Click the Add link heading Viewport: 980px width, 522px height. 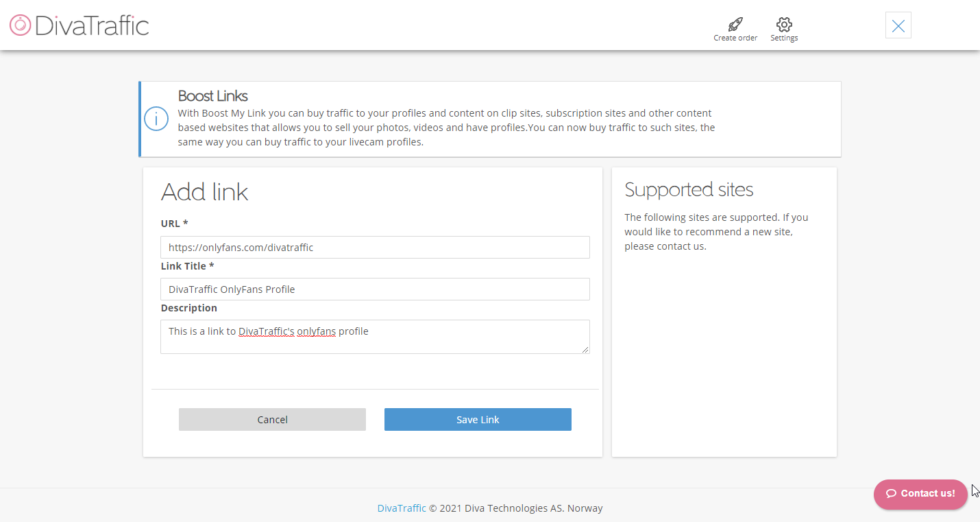click(x=204, y=192)
